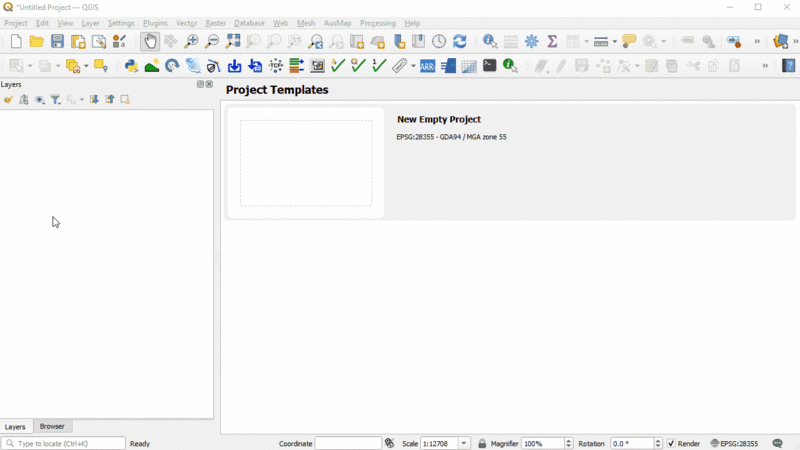
Task: Open the Processing menu
Action: point(377,23)
